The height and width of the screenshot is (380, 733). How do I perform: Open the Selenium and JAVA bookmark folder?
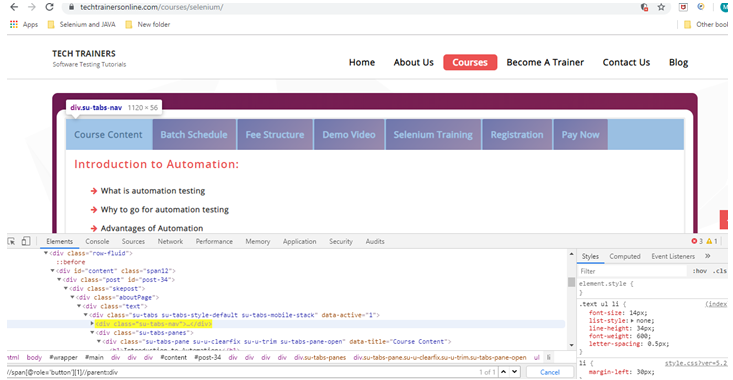[x=82, y=24]
